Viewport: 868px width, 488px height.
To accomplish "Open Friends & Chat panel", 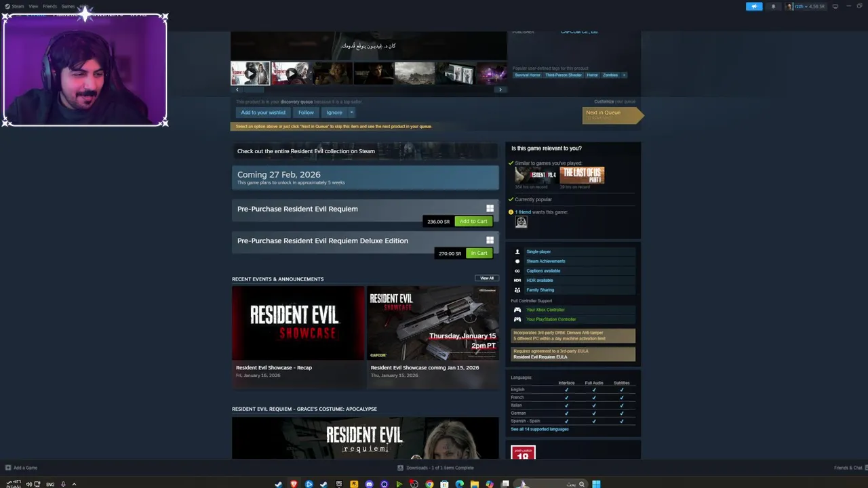I will (848, 468).
